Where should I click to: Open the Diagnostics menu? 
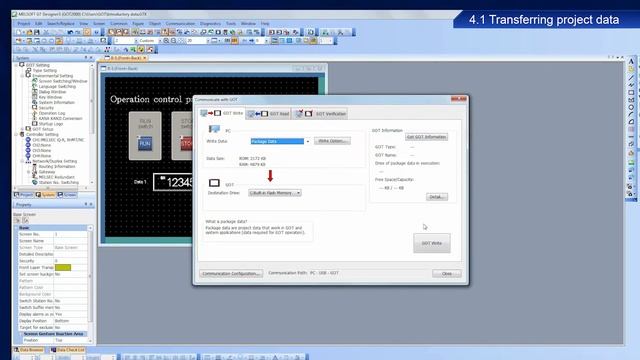pos(210,24)
